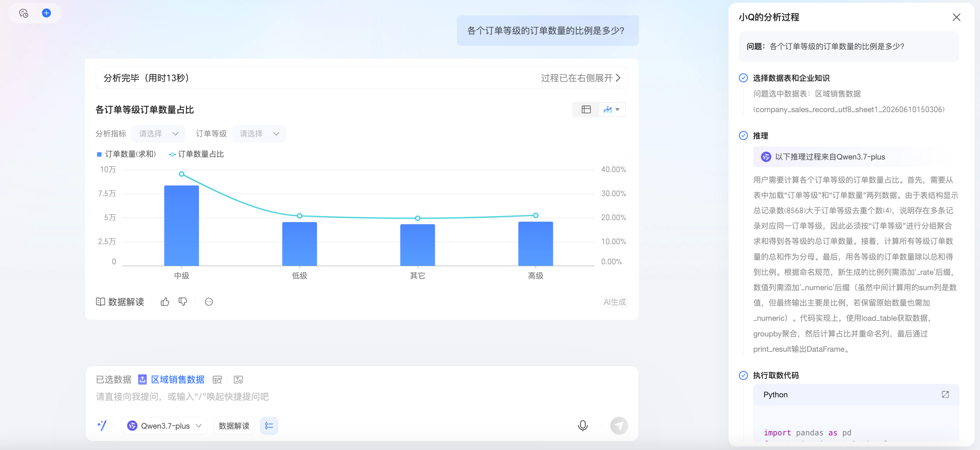Open more options ellipsis icon
Screen dimensions: 980x450
tap(209, 302)
